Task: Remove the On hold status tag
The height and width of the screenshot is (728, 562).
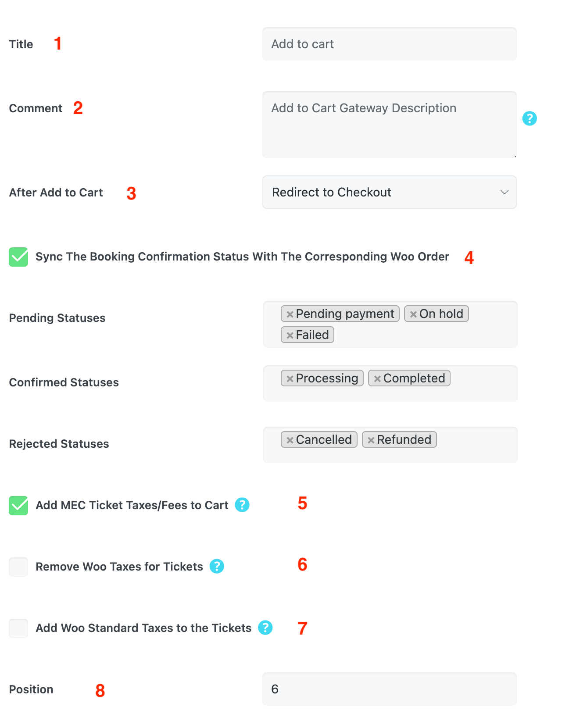Action: pyautogui.click(x=413, y=314)
